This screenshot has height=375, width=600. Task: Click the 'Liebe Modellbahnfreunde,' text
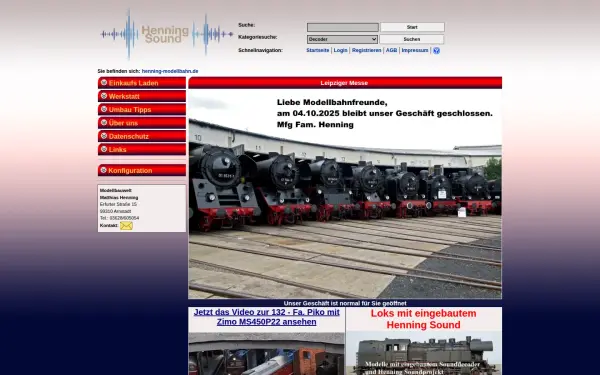click(x=332, y=103)
